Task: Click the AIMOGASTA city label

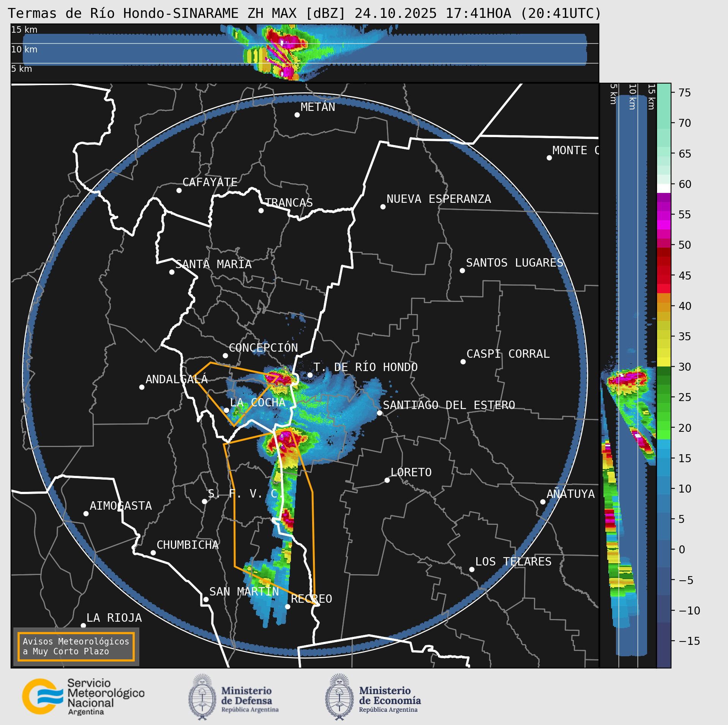Action: (x=121, y=506)
